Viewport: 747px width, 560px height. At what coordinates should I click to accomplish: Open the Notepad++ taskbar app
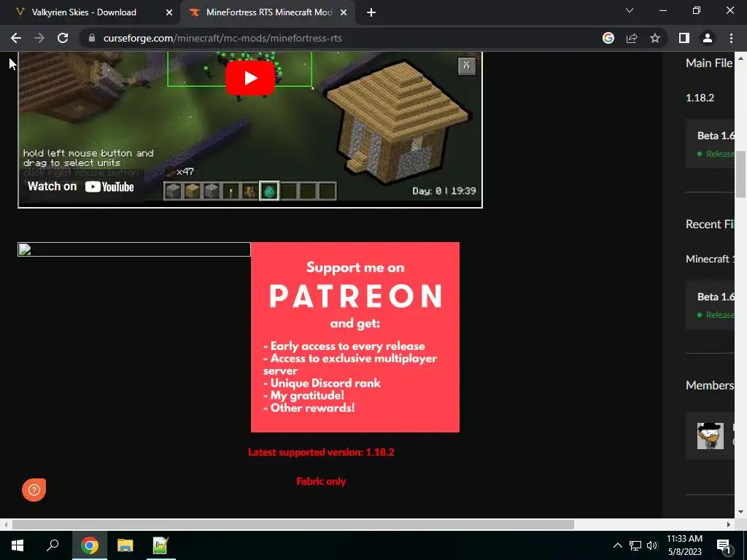pos(160,545)
